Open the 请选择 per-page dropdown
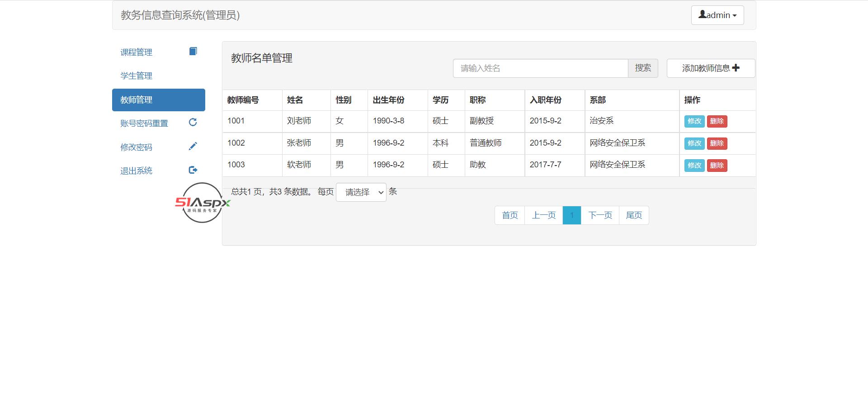868x408 pixels. [361, 192]
